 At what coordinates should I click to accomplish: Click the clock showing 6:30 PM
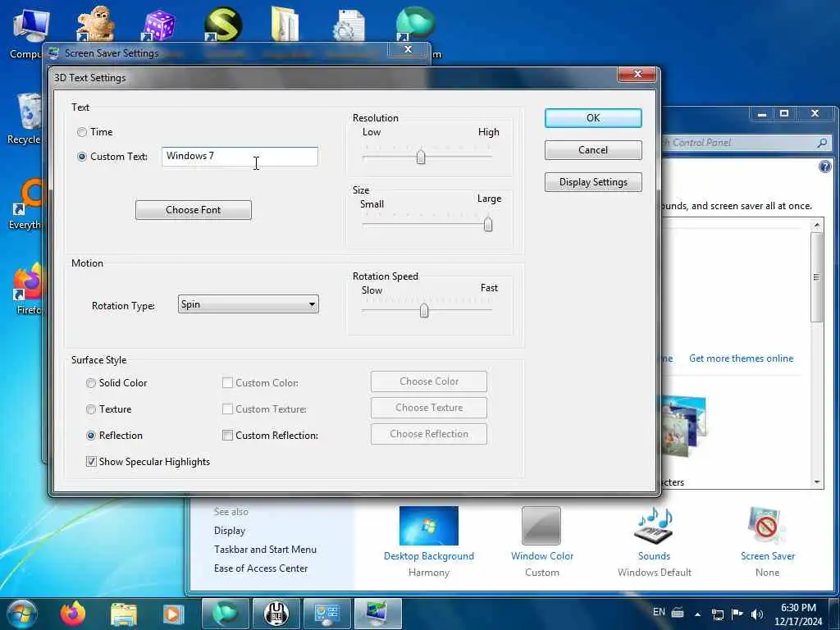click(798, 614)
